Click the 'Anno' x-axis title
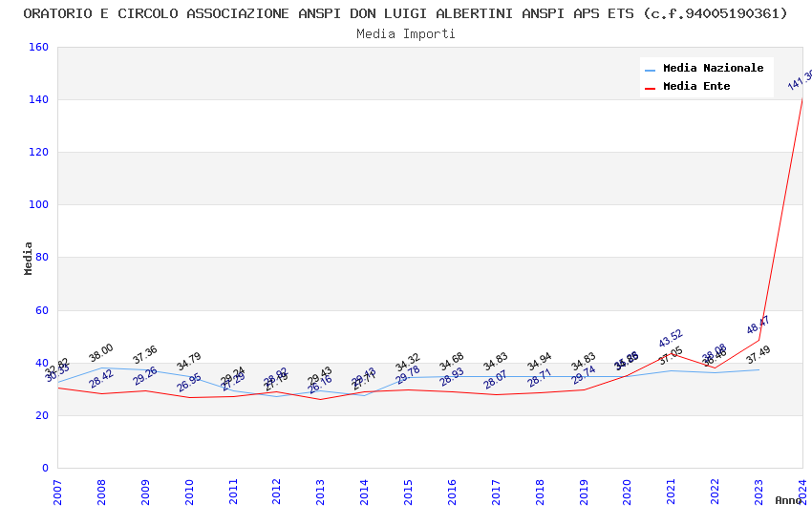Image resolution: width=812 pixels, height=525 pixels. click(x=788, y=500)
